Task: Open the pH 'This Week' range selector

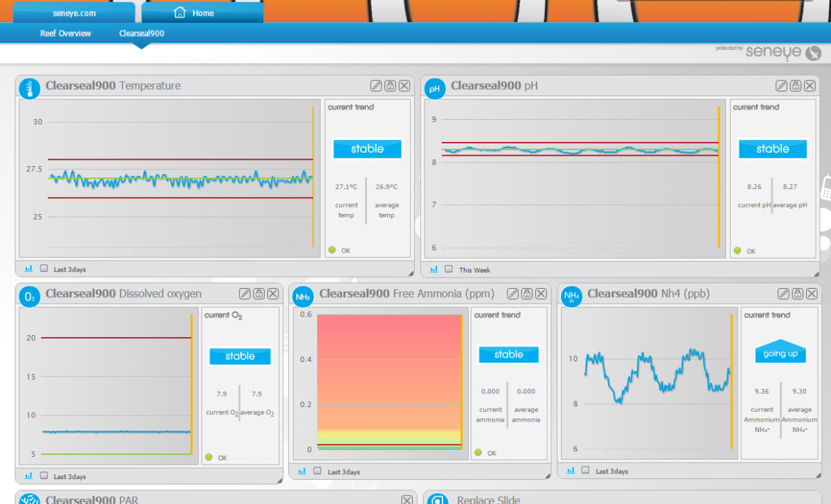Action: [x=474, y=270]
